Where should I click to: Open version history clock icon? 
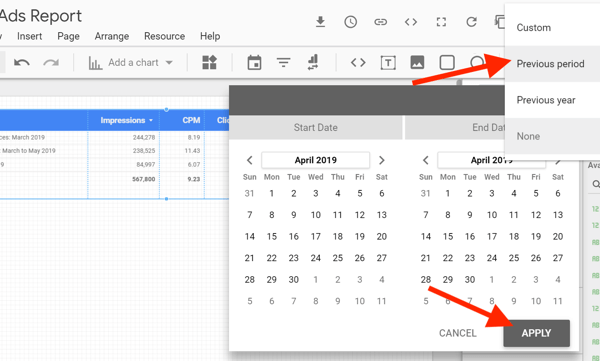pos(351,22)
